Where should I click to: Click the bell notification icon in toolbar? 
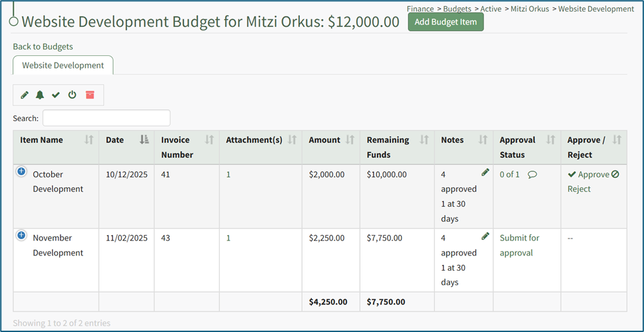(40, 95)
